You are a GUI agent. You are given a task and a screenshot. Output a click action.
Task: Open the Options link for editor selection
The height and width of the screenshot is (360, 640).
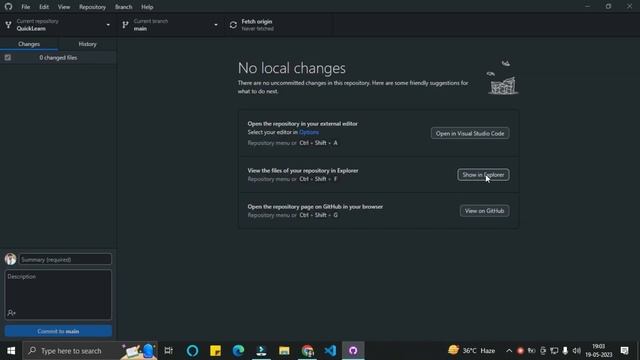(309, 132)
